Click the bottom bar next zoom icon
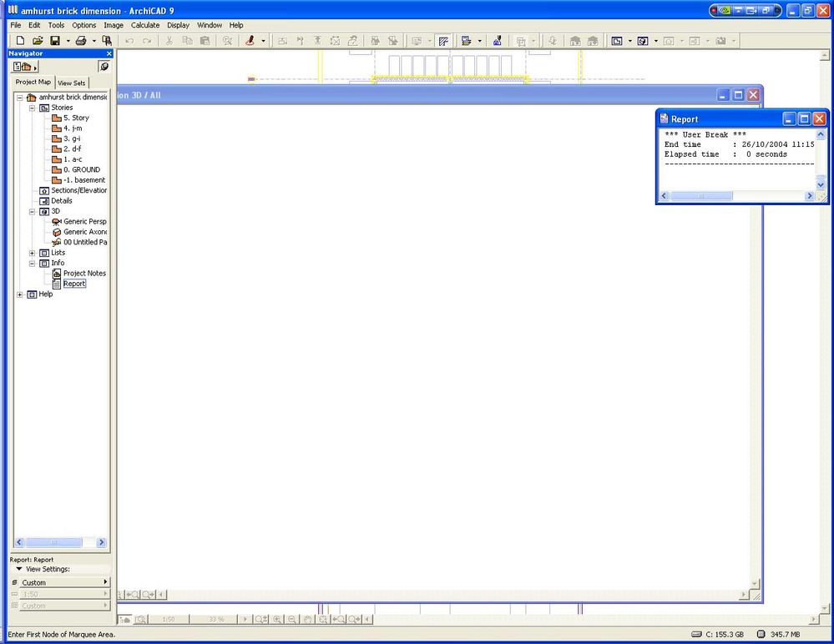This screenshot has width=834, height=644. coord(354,620)
